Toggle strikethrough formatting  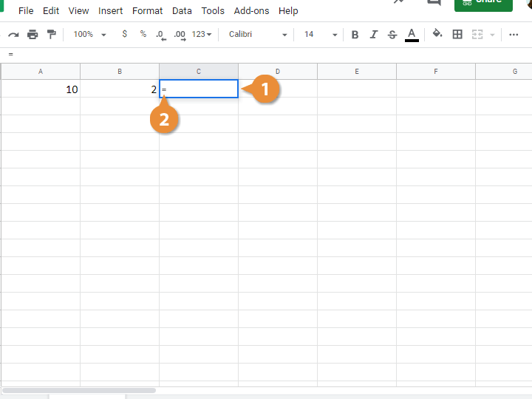pyautogui.click(x=392, y=35)
